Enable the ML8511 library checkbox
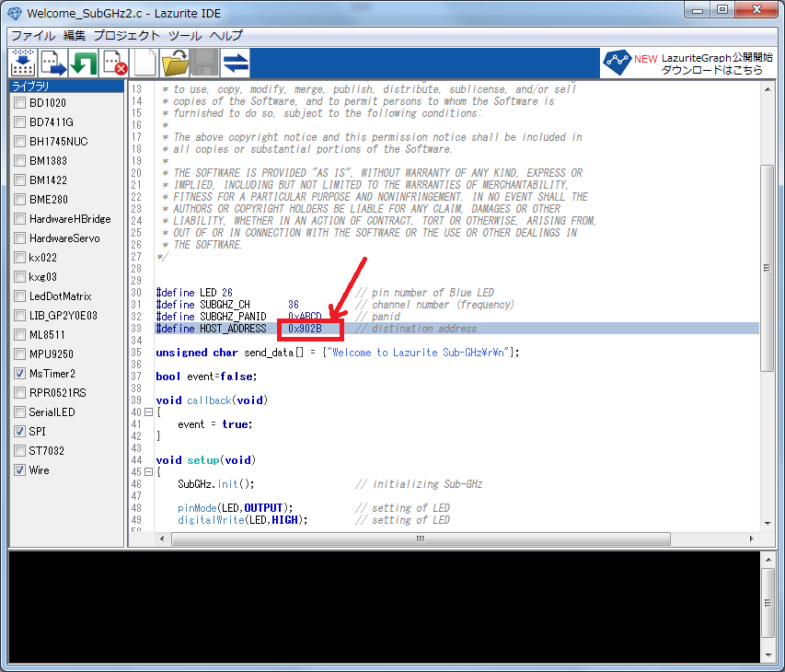 point(19,335)
